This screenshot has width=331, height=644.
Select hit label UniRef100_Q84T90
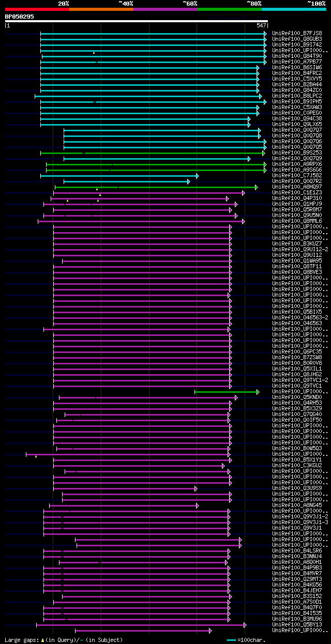297,56
